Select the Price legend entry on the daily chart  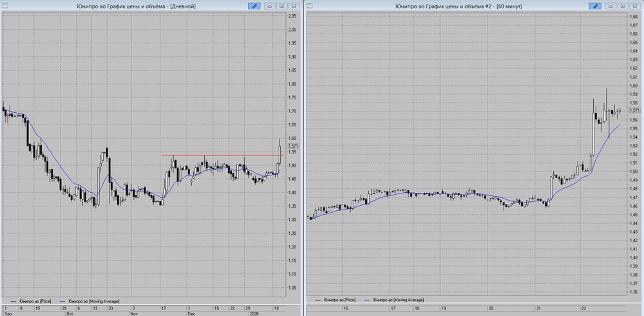coord(31,301)
